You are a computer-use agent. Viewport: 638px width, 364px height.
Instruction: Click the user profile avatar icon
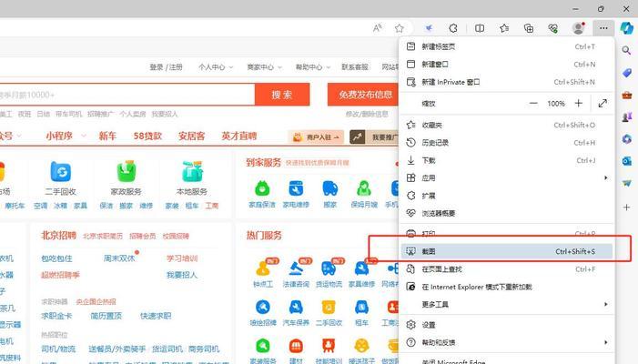tap(578, 28)
